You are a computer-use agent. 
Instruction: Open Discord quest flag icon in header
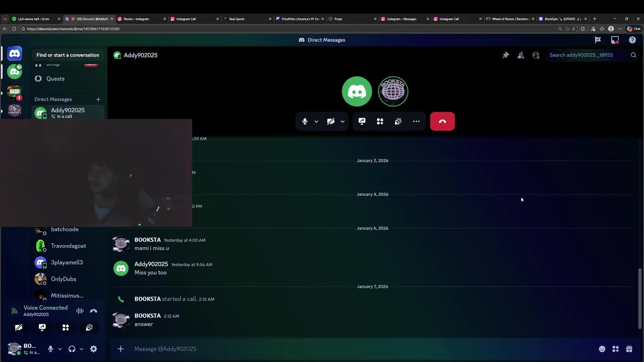click(598, 40)
